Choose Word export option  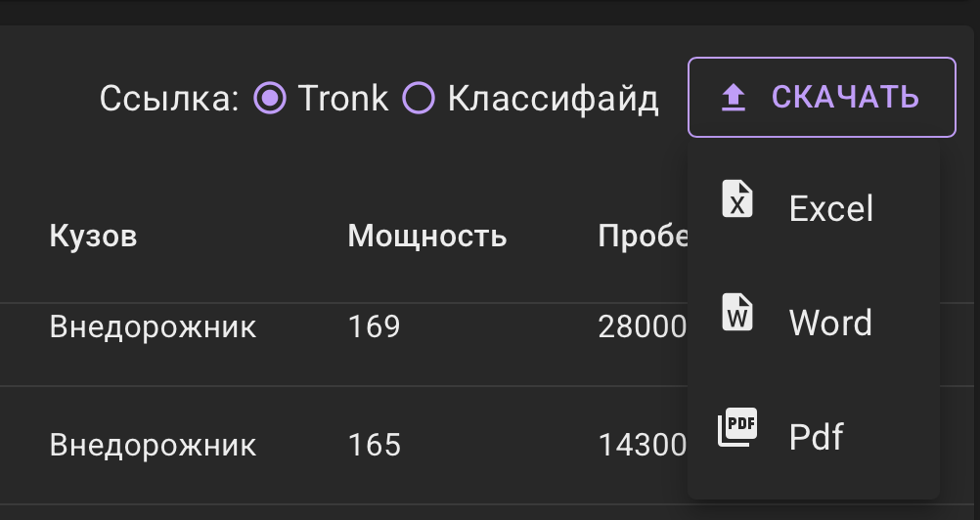pos(829,323)
